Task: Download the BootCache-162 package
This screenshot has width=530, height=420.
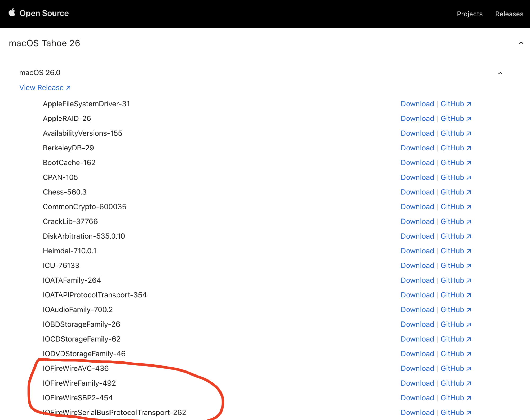Action: click(417, 163)
